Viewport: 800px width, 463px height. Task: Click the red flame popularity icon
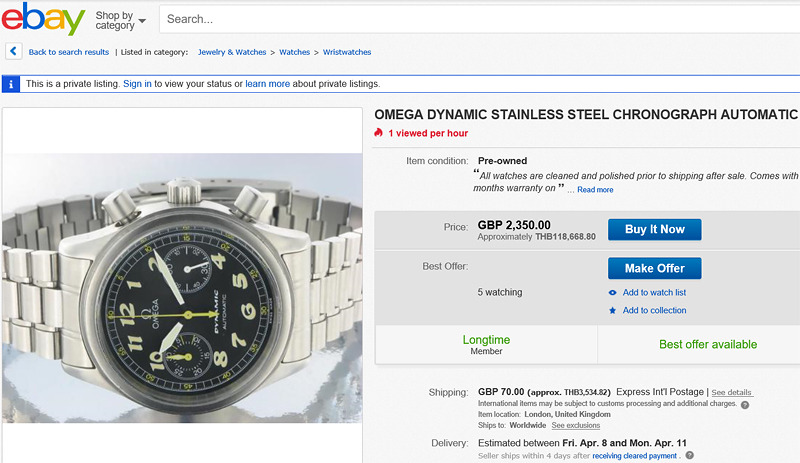378,133
